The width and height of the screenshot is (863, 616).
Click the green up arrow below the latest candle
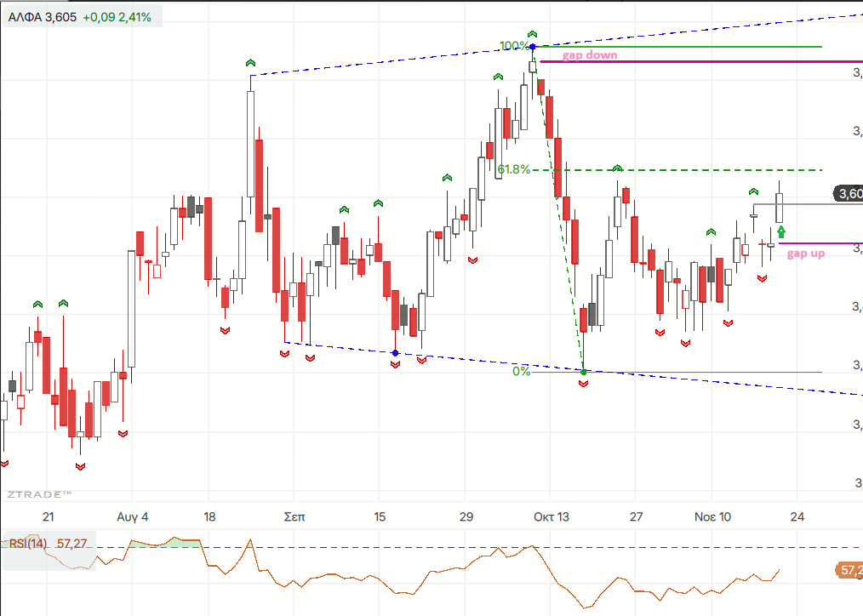(781, 231)
